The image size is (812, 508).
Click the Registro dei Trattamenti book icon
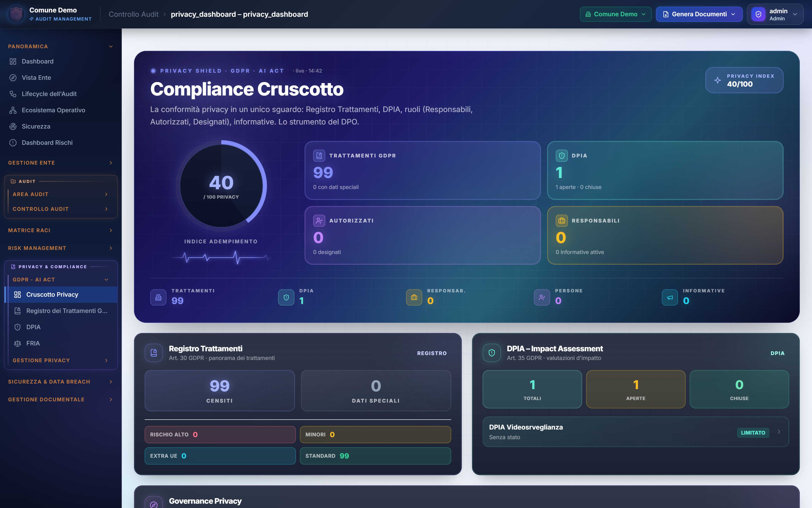pos(18,311)
